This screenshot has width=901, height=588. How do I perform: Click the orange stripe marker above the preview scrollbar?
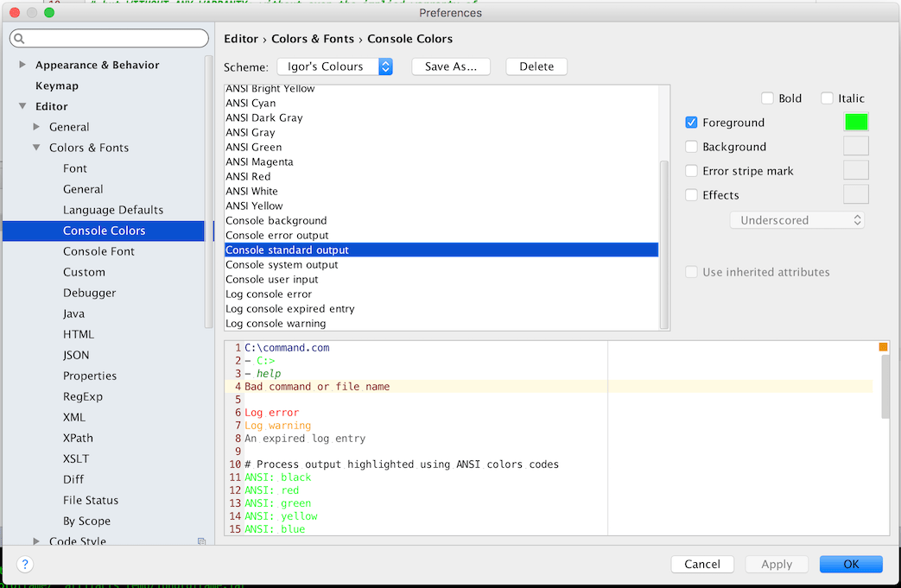coord(882,345)
